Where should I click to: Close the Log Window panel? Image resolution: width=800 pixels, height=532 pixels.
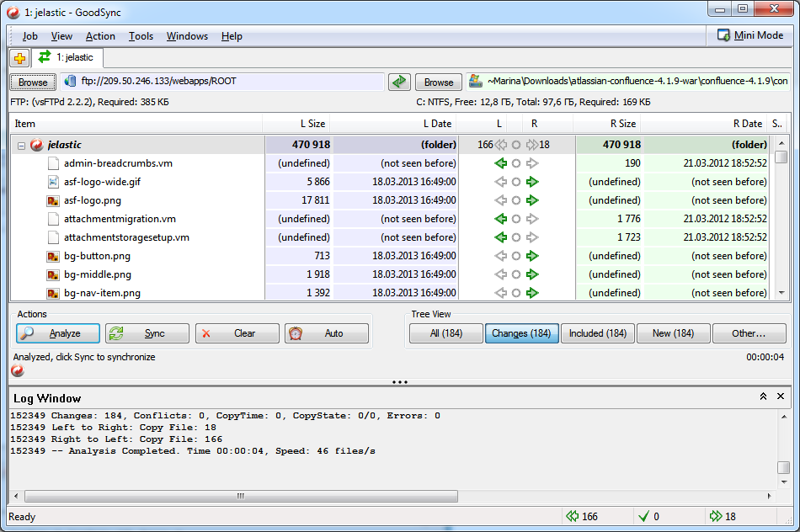coord(780,396)
